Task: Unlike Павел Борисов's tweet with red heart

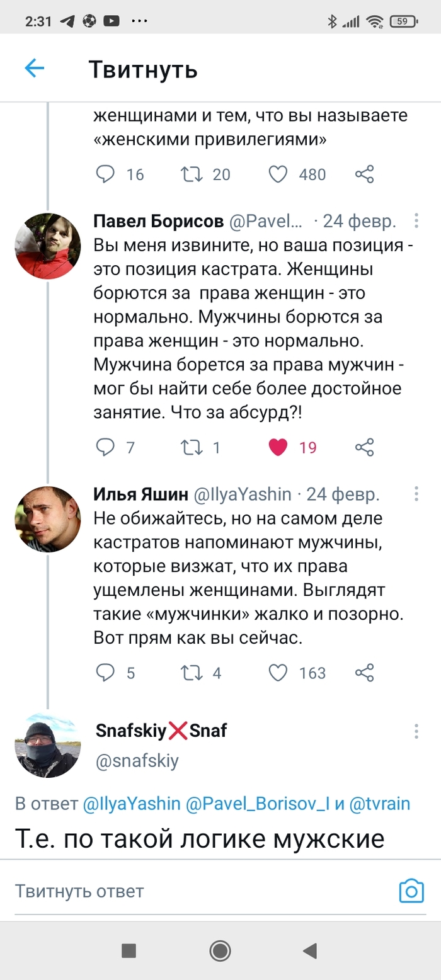Action: (278, 447)
